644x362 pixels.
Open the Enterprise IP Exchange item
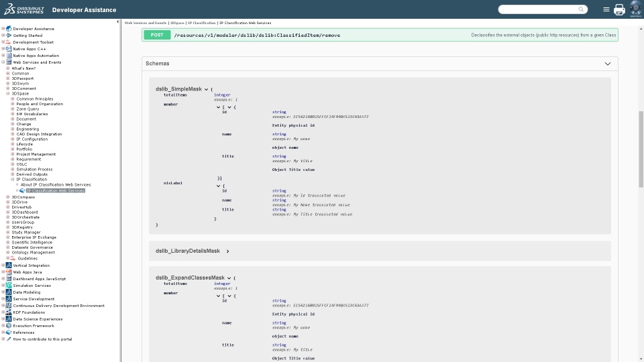point(34,237)
